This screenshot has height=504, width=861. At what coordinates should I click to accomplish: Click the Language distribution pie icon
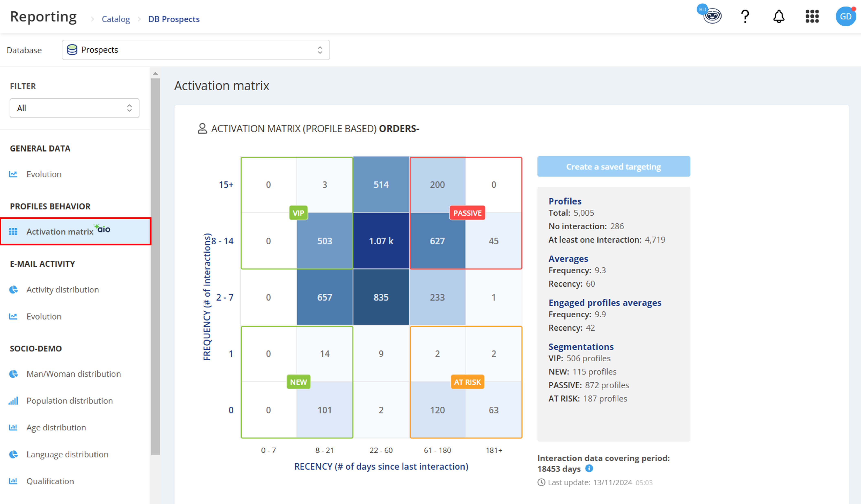[13, 454]
